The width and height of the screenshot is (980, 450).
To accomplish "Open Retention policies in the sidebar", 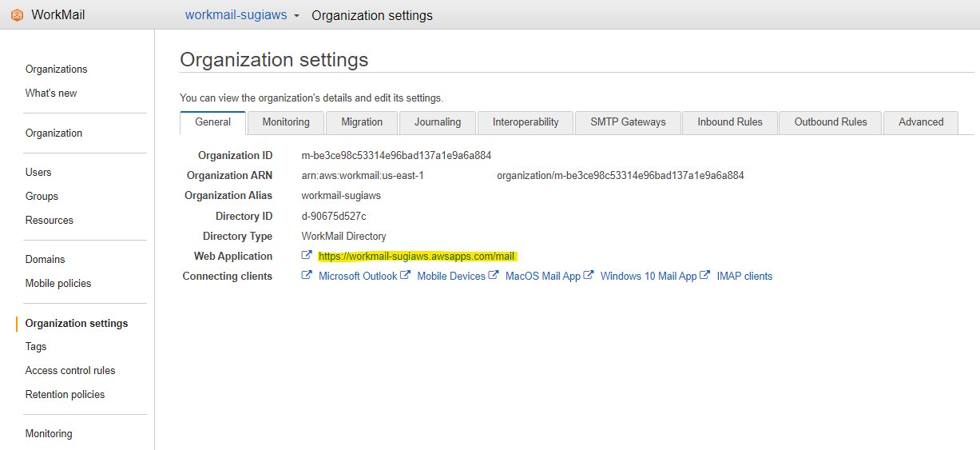I will [x=65, y=395].
